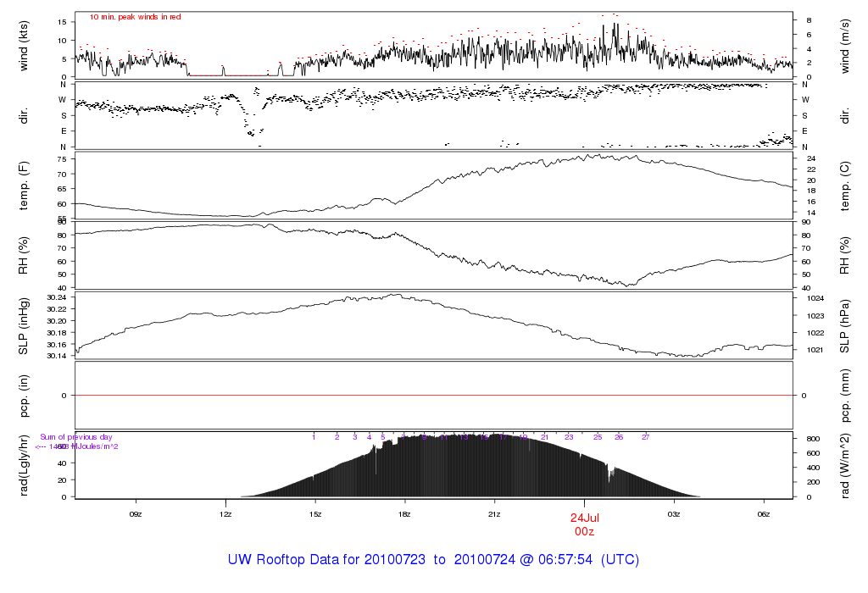Select the pcp. (in) axis label
The image size is (868, 593).
pyautogui.click(x=23, y=396)
